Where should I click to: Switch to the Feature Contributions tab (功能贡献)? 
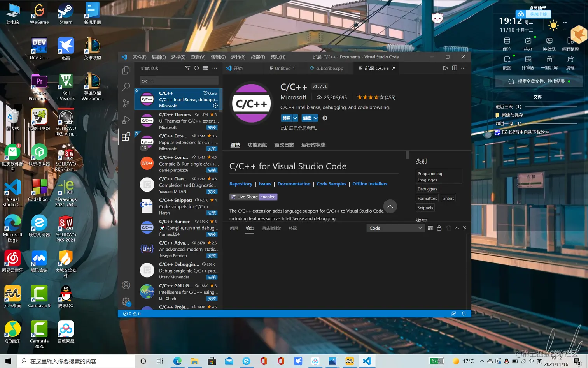click(257, 145)
